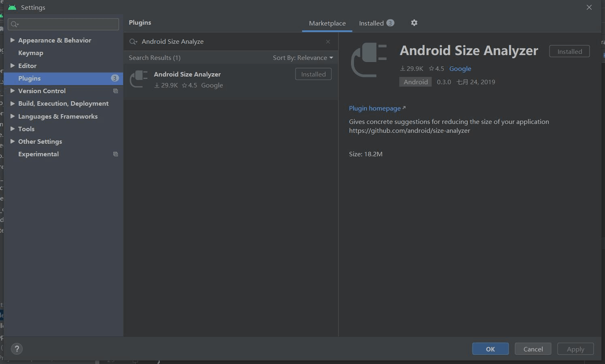Expand the Other Settings group
The width and height of the screenshot is (605, 364).
13,141
